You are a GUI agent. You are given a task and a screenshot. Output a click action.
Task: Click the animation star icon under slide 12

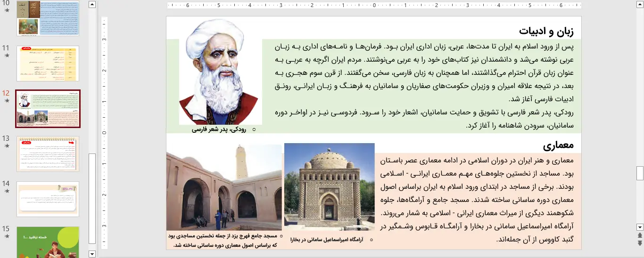(7, 100)
